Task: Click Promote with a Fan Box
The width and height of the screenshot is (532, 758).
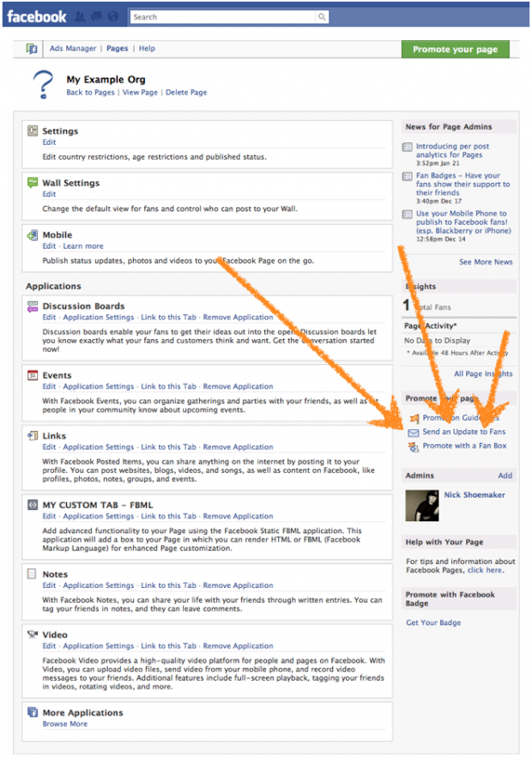Action: coord(464,446)
